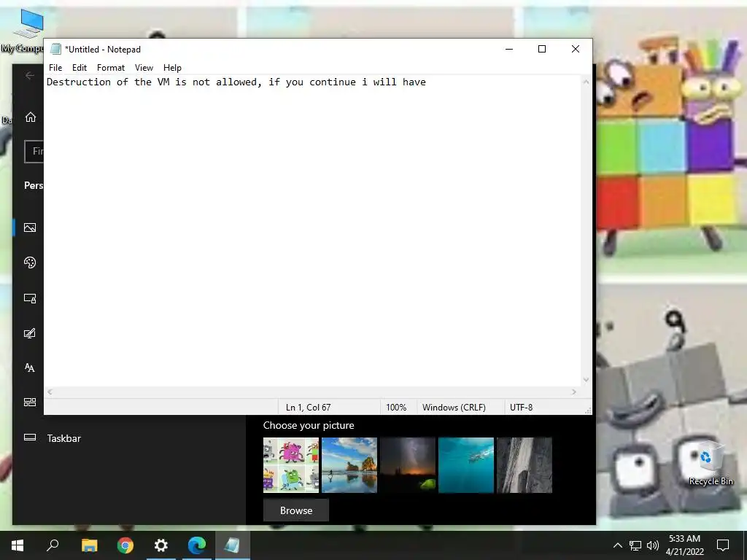Screen dimensions: 747x560
Task: Click the vertical scrollbar up arrow in Notepad
Action: (x=586, y=82)
